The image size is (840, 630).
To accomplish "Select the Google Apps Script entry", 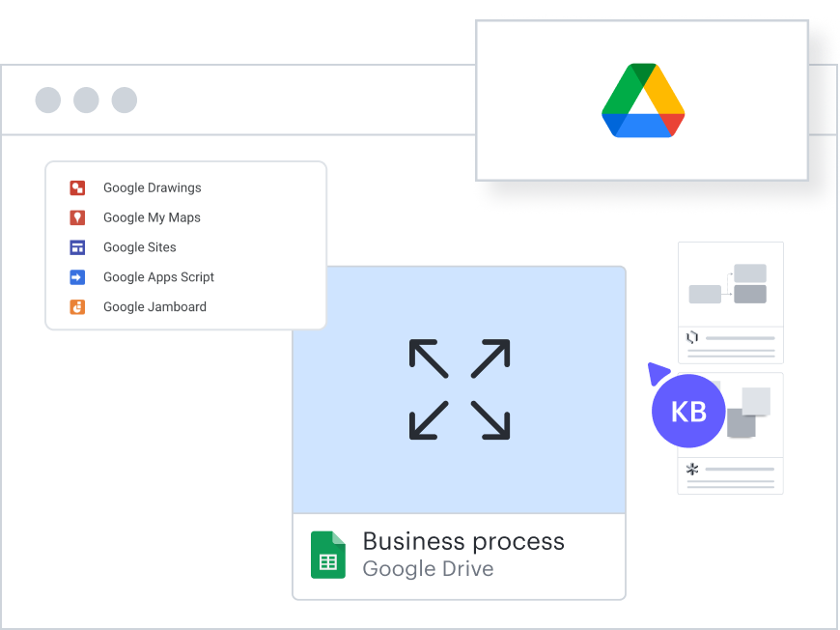I will click(x=158, y=277).
